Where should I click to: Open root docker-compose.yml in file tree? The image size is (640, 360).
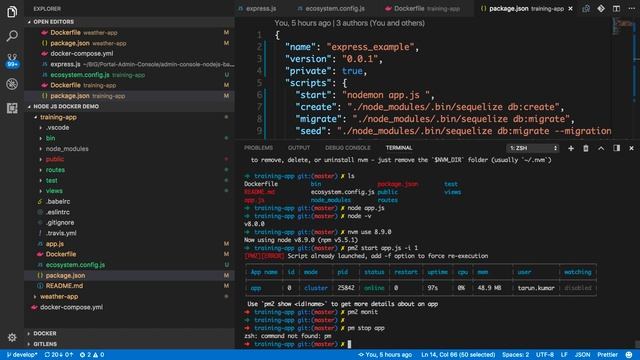[129, 307]
